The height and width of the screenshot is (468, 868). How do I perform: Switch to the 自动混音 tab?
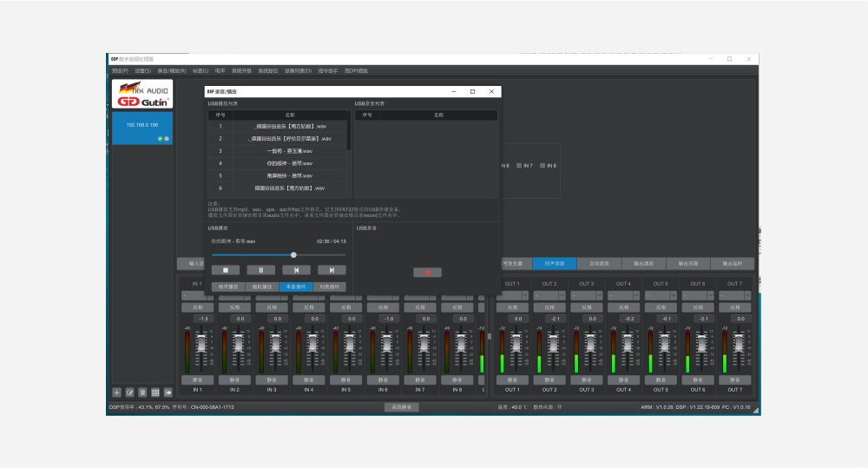[599, 264]
